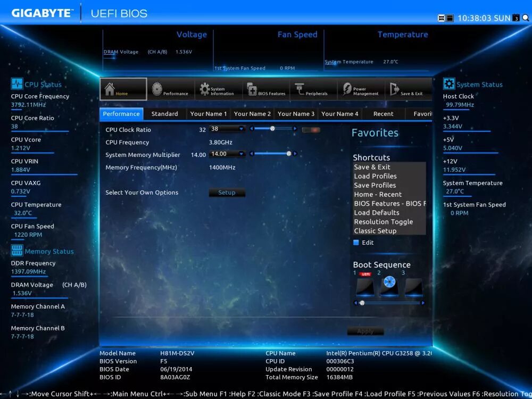Click the System Status chip icon
This screenshot has height=399, width=532.
(449, 84)
